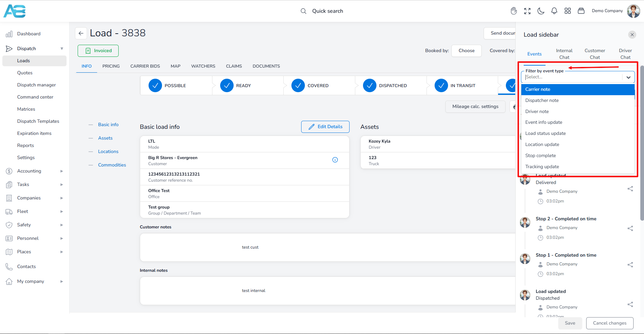Screen dimensions: 644x334
Task: Open notifications bell icon
Action: [554, 11]
